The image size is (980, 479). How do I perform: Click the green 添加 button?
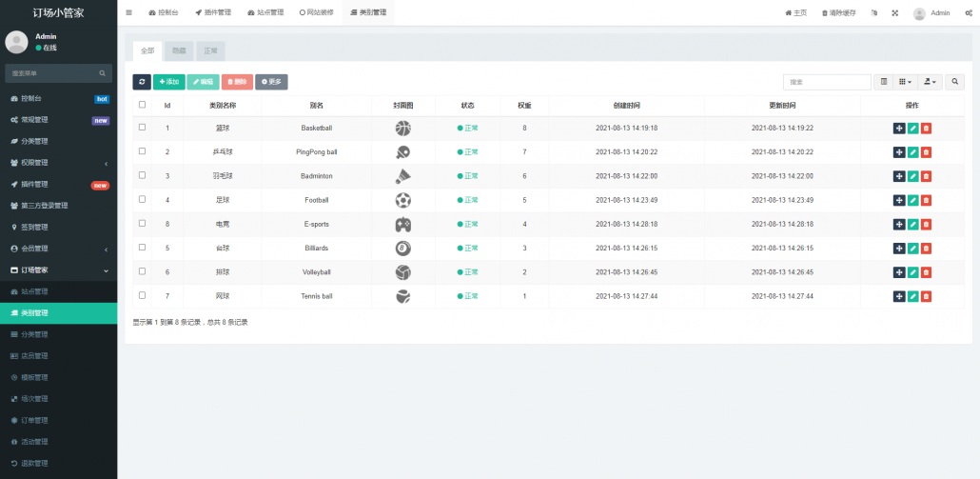tap(169, 83)
